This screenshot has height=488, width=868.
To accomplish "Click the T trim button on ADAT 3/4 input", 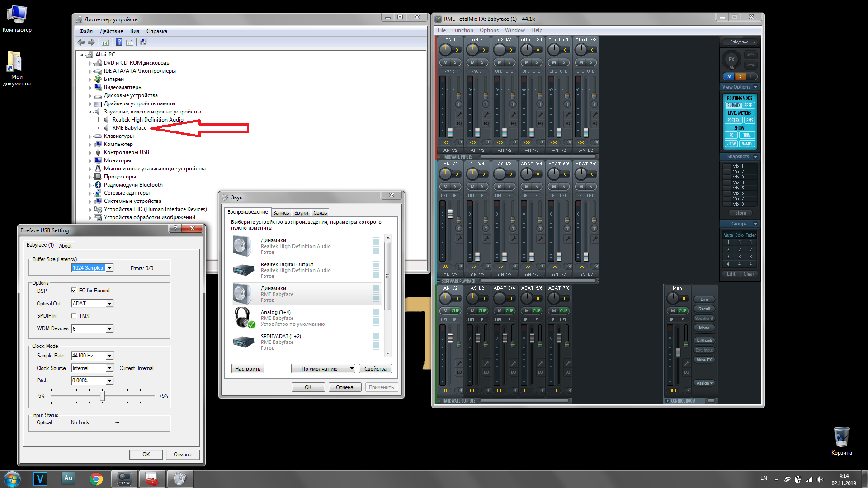I will click(x=540, y=104).
